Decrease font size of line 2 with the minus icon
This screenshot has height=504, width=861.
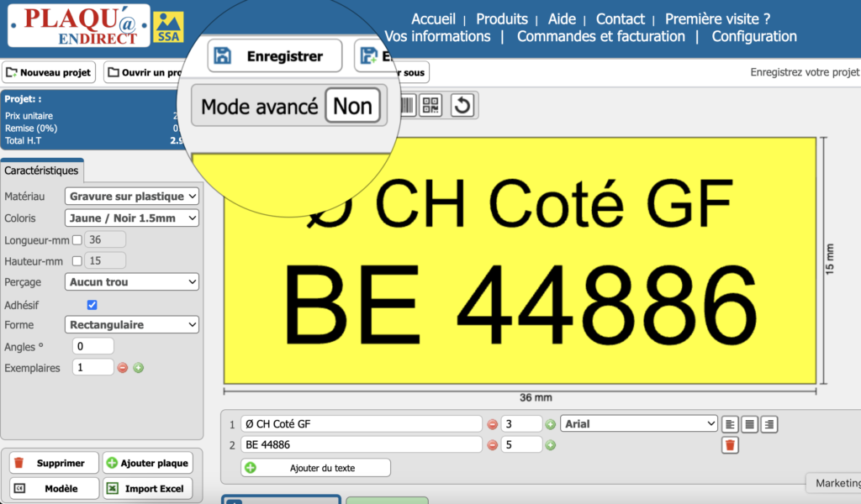[492, 445]
